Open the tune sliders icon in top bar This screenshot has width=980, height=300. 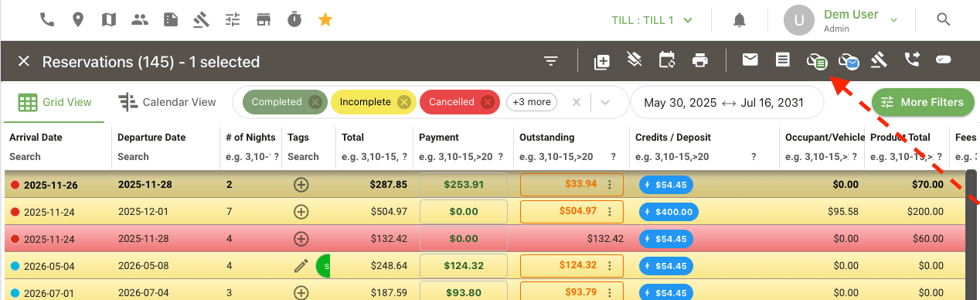[x=233, y=19]
